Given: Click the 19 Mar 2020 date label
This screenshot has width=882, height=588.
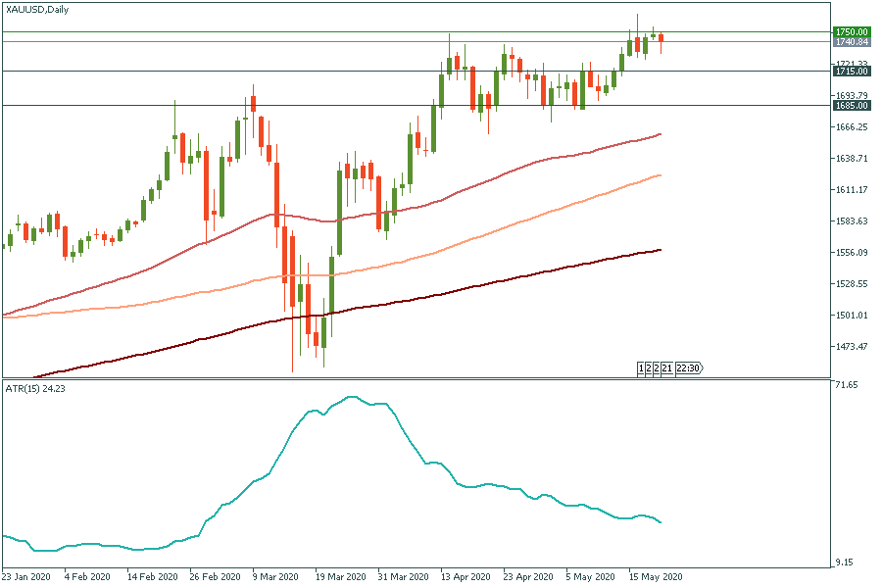Looking at the screenshot, I should coord(338,577).
